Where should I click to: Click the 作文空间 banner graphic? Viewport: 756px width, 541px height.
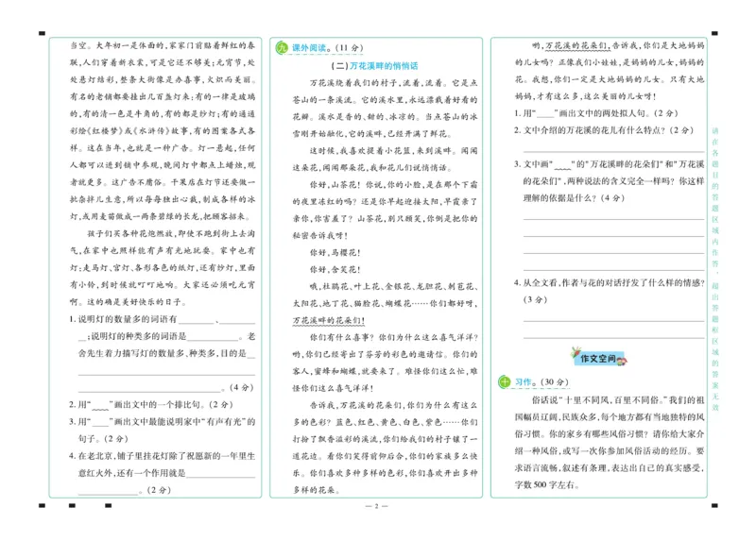[598, 358]
